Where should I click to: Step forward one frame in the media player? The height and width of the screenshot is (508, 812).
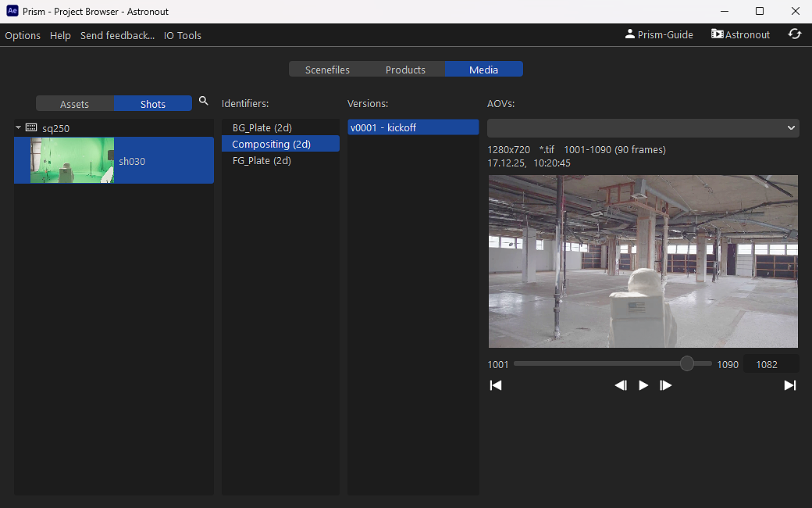[665, 385]
